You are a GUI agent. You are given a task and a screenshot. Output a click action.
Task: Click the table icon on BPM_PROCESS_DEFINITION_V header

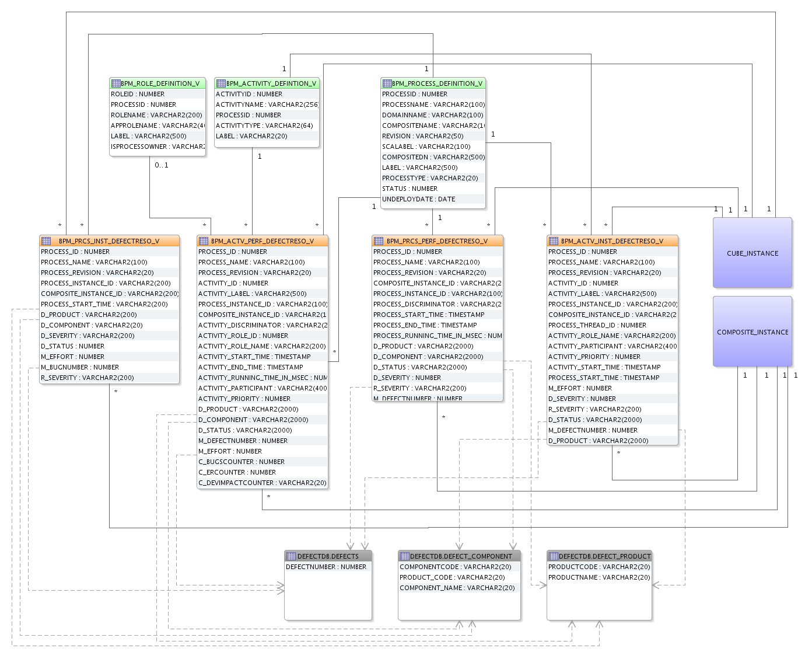point(386,83)
